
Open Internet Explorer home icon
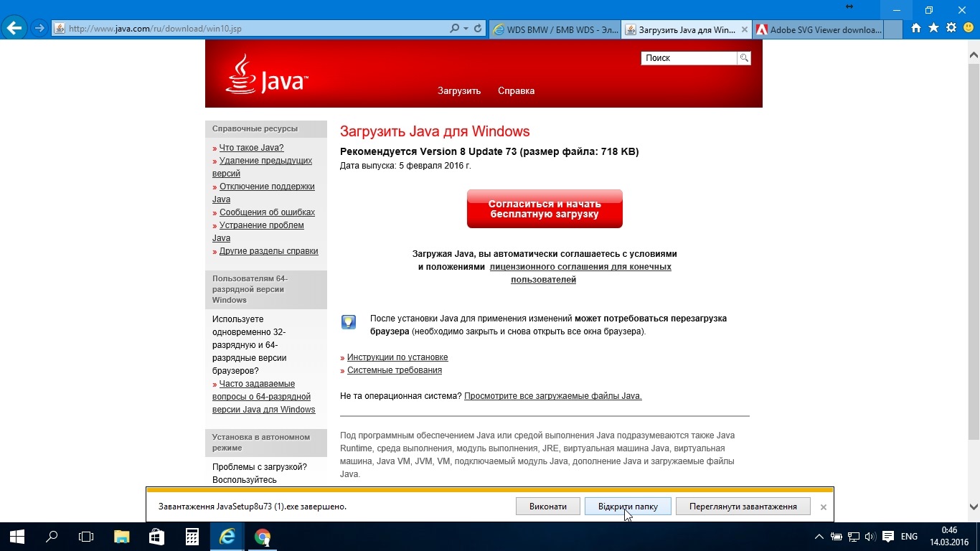(x=916, y=28)
